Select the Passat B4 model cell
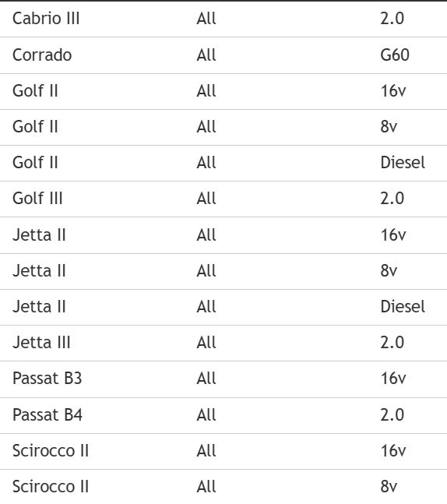447x504 pixels. 48,415
